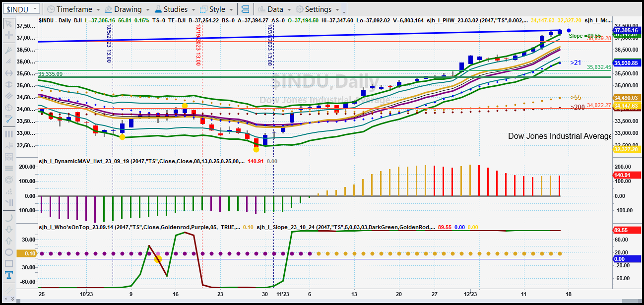Expand the arrow next to Drawing
The image size is (644, 305).
click(x=148, y=10)
